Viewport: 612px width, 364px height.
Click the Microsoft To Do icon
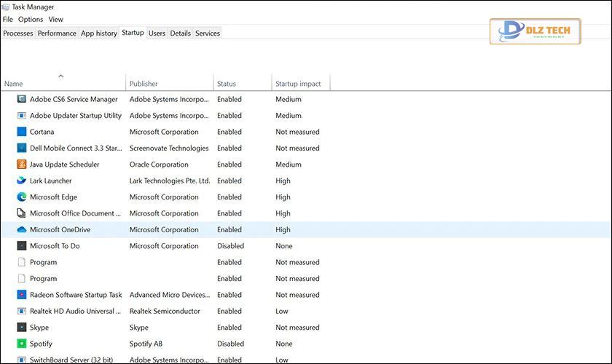[21, 246]
